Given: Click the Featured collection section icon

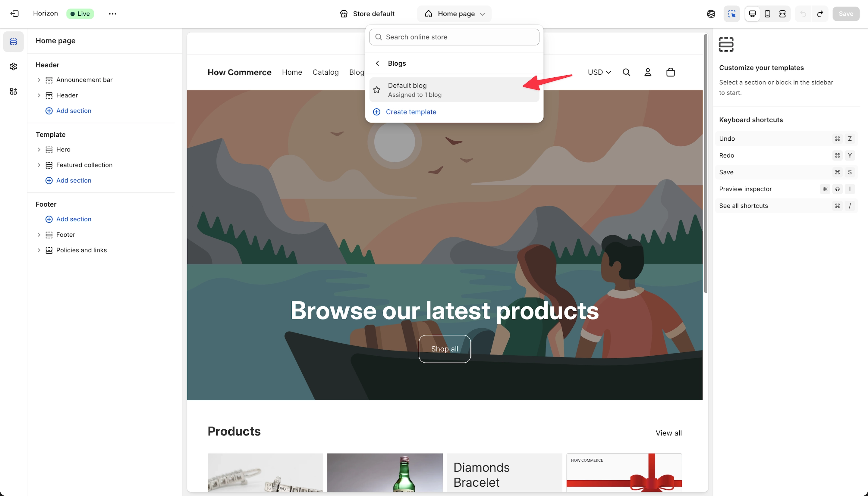Looking at the screenshot, I should point(49,165).
